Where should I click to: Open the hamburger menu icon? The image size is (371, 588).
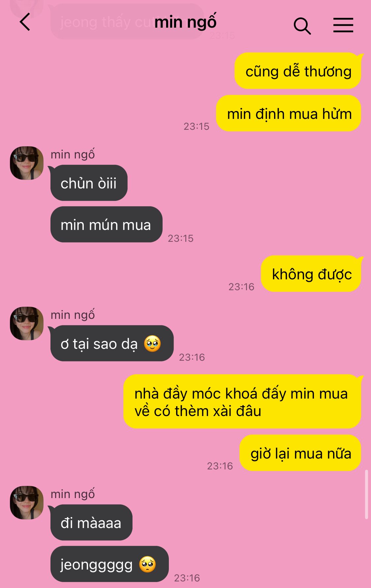tap(343, 25)
